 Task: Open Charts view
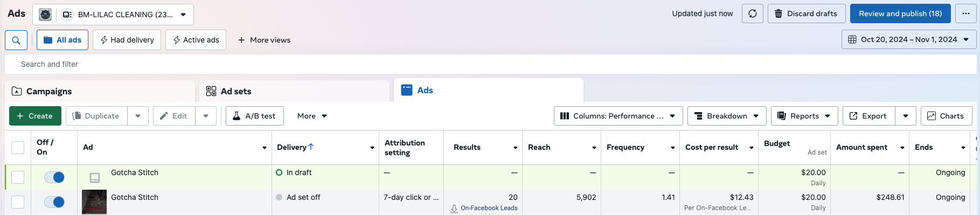coord(946,116)
